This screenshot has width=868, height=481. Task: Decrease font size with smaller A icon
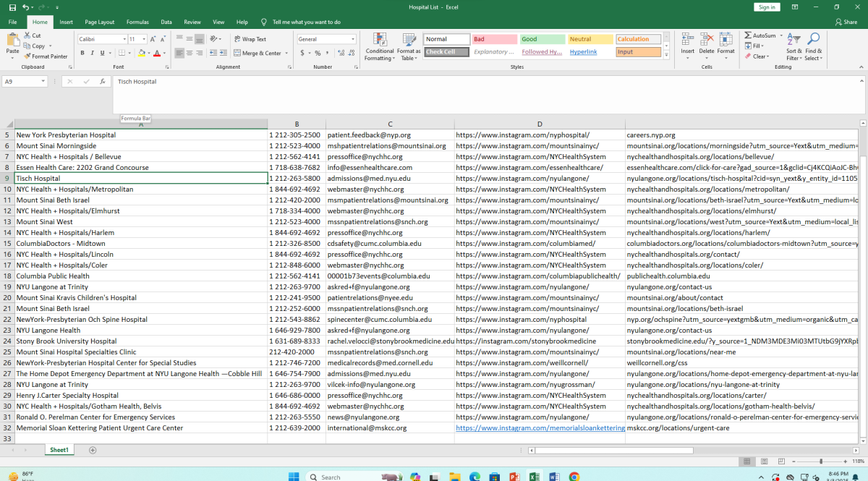coord(163,39)
